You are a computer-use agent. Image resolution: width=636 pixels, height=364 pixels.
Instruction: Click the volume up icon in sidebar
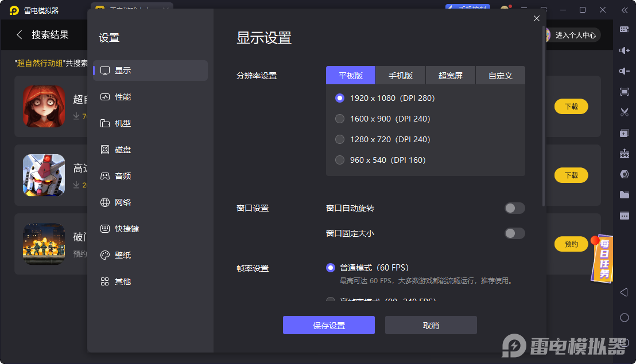(x=625, y=50)
